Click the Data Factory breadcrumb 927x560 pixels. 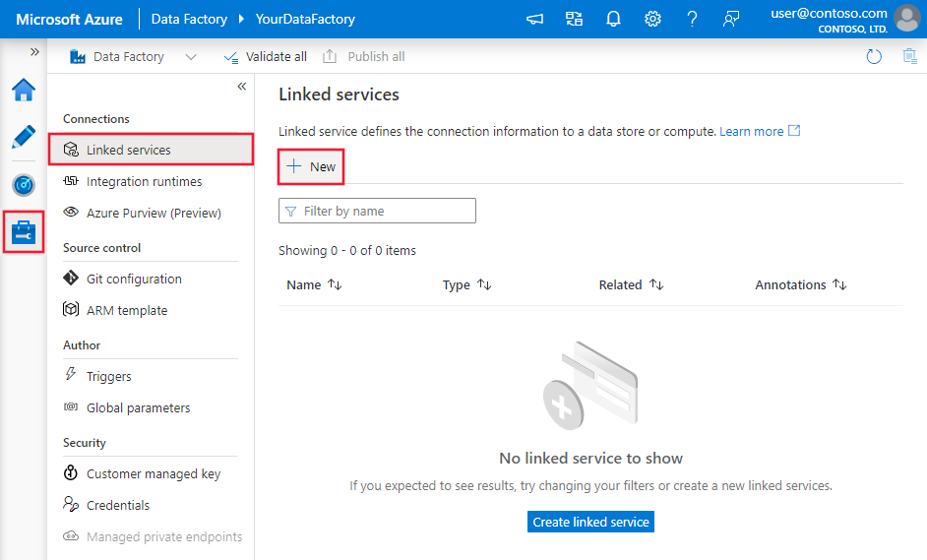pos(189,19)
